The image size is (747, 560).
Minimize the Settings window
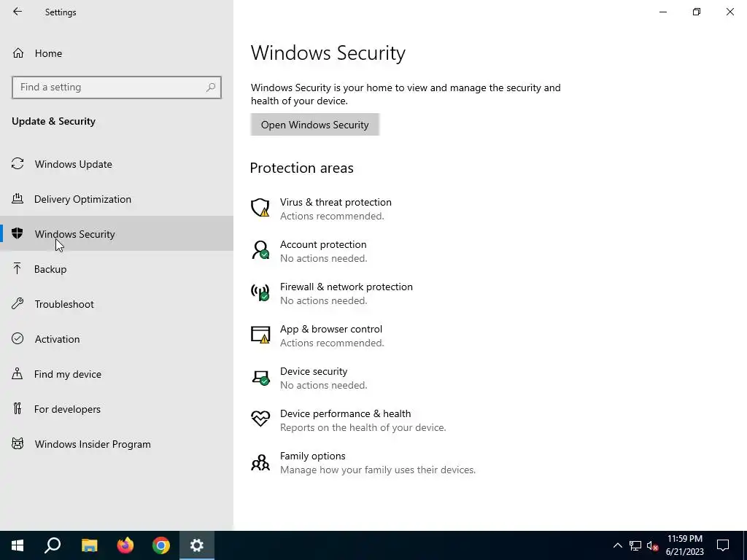click(x=663, y=12)
